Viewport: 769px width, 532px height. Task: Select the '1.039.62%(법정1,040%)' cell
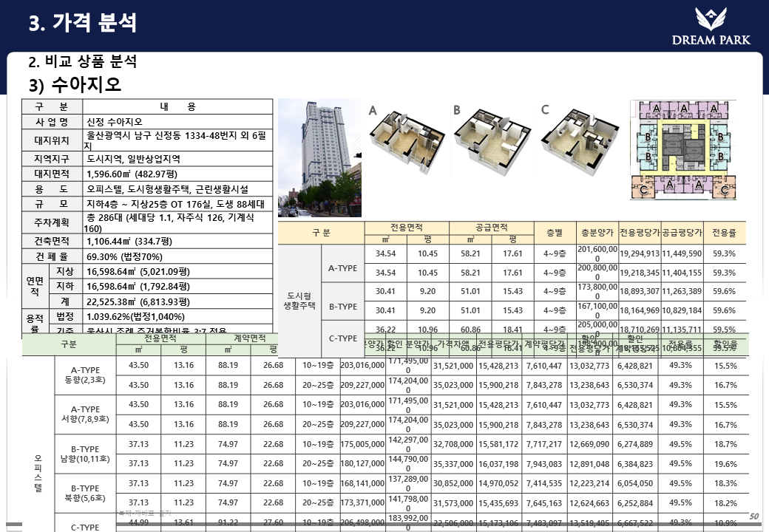pos(177,316)
